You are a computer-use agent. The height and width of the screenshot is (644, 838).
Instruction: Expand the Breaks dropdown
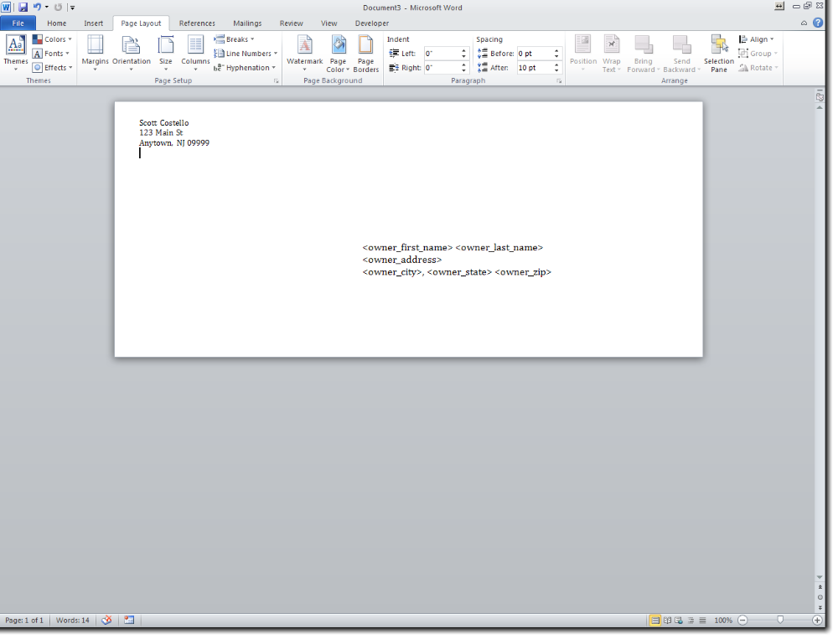(235, 39)
